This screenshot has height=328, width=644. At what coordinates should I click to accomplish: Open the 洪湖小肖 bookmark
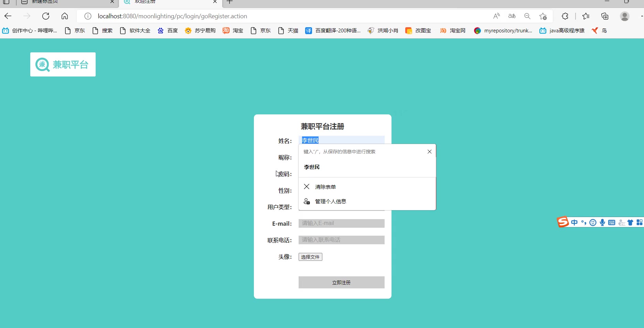[x=383, y=31]
